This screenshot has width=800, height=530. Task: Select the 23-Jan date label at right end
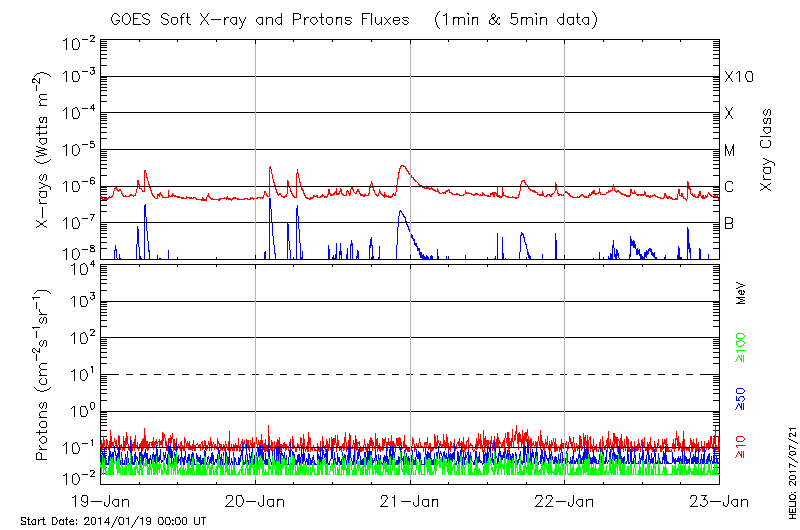[717, 502]
